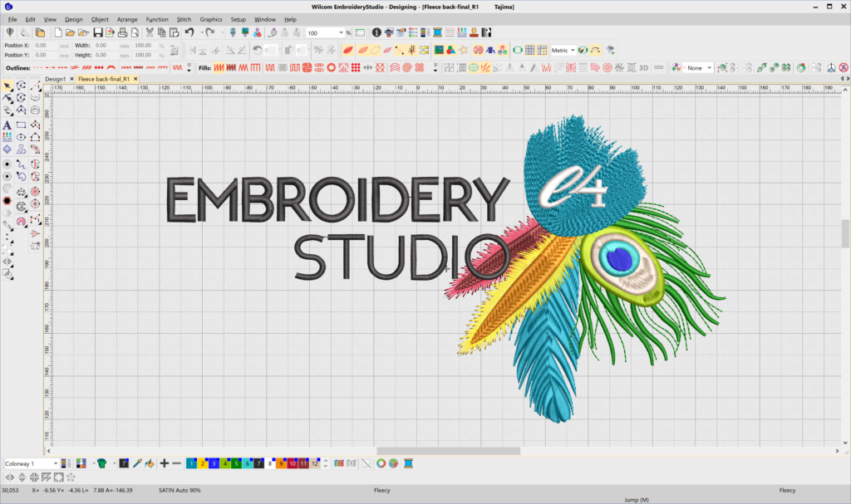Click the plus button to add a palette color
The height and width of the screenshot is (504, 851).
click(x=164, y=463)
